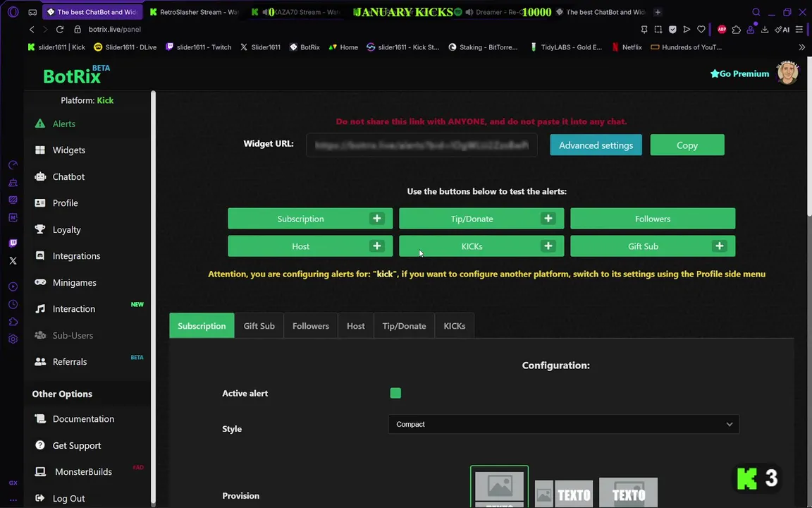Open the Referrals sidebar item
812x508 pixels.
click(69, 362)
